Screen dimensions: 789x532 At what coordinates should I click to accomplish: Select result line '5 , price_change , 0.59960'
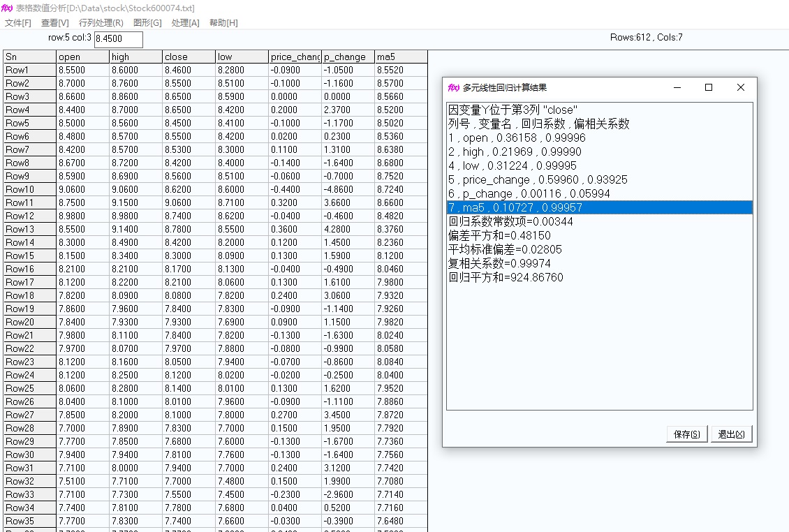tap(599, 179)
